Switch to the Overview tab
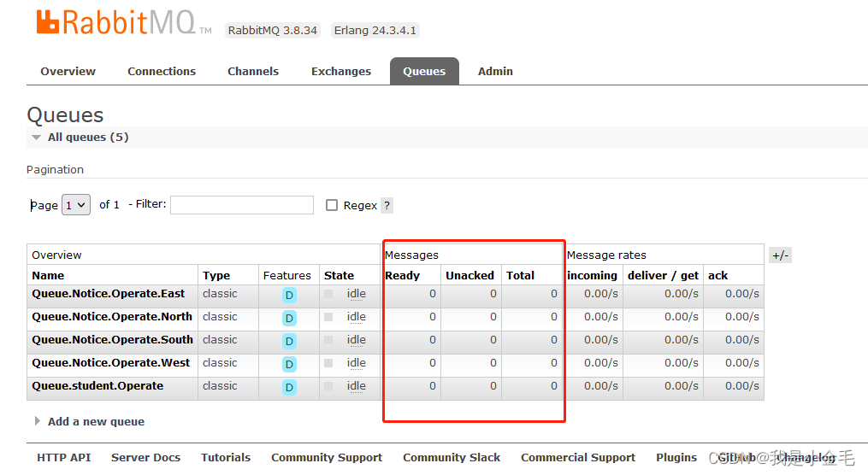868x475 pixels. [x=68, y=71]
